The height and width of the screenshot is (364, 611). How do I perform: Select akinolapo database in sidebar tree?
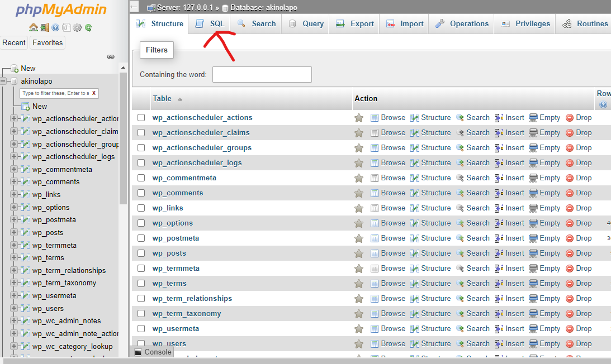(x=37, y=81)
